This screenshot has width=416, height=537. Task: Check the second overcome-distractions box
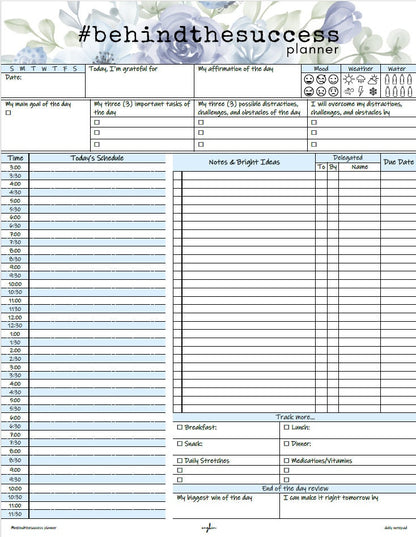314,133
